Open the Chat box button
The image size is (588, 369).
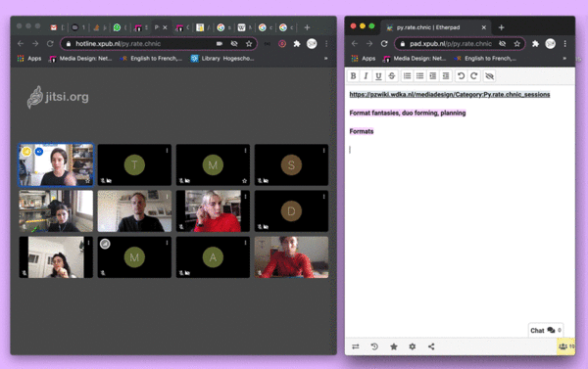tap(545, 330)
